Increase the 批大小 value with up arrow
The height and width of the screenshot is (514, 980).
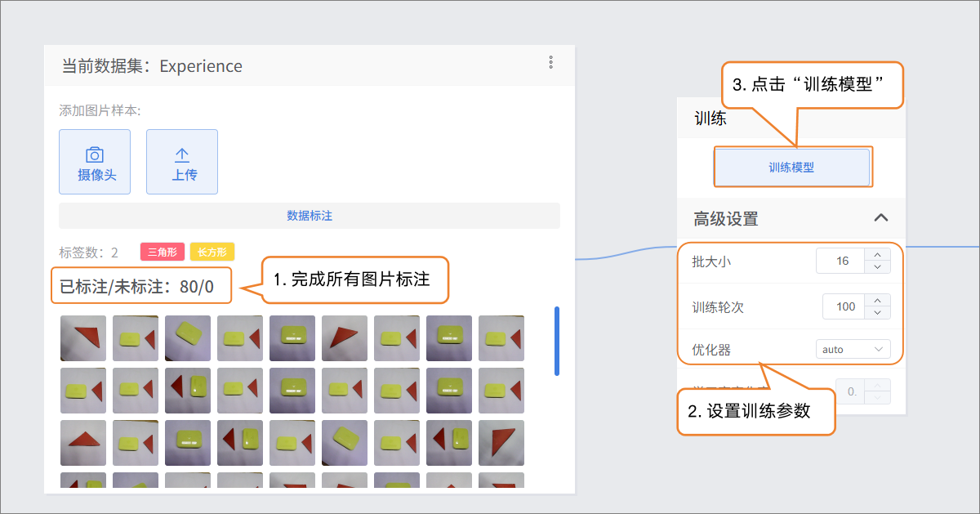(x=877, y=256)
